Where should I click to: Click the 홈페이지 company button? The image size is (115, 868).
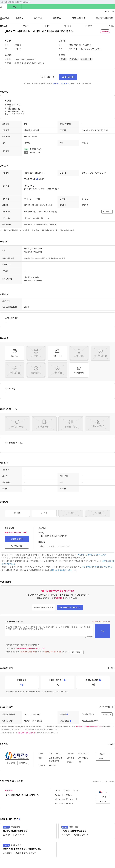point(103,754)
